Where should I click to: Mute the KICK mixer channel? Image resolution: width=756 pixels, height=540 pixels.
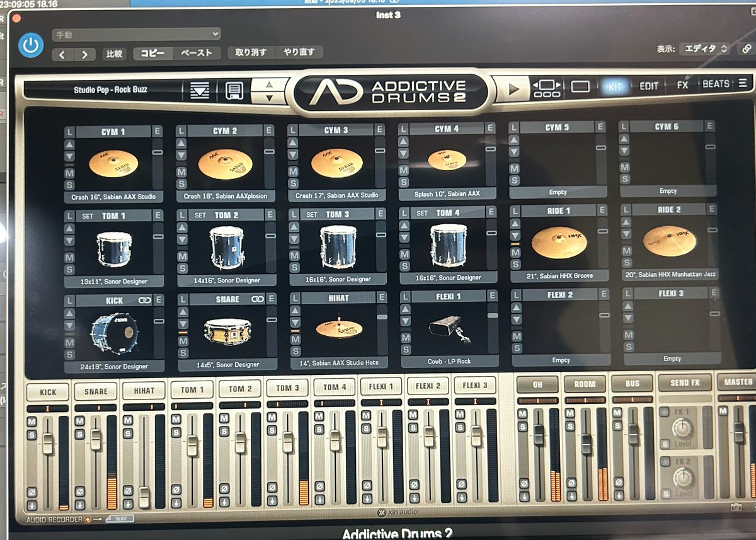pos(31,421)
